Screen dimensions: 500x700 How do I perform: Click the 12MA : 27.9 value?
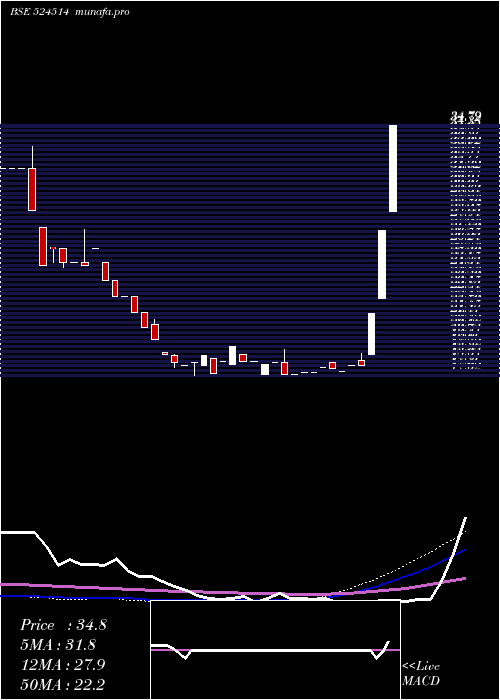coord(63,664)
